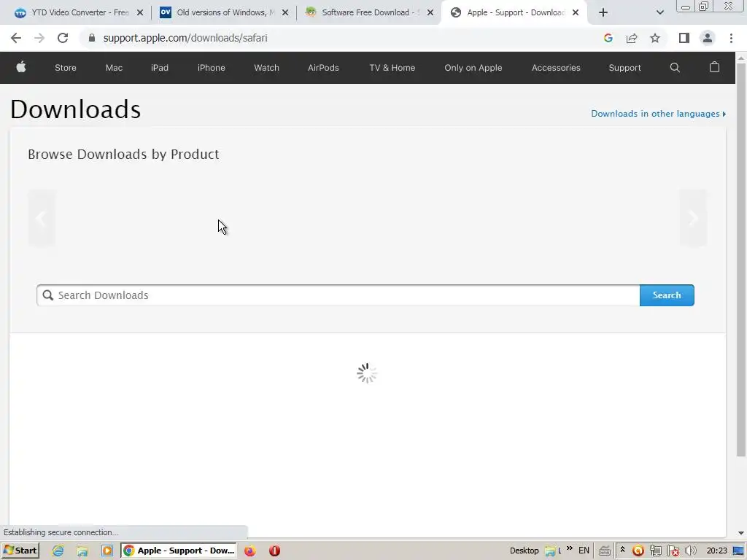Open the file explorer taskbar icon
Image resolution: width=747 pixels, height=560 pixels.
[82, 551]
